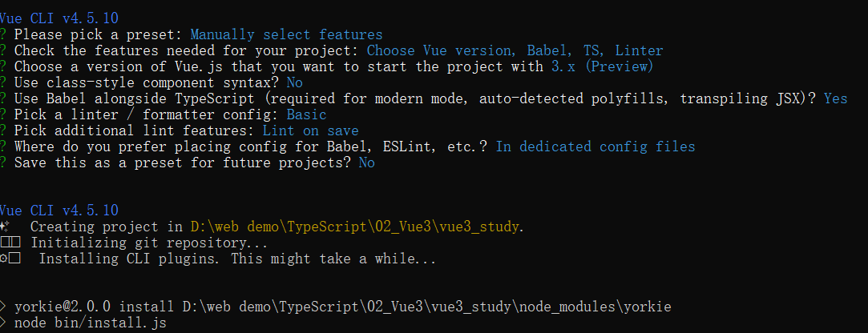Viewport: 868px width, 333px height.
Task: Click the Basic linter config answer
Action: 306,115
